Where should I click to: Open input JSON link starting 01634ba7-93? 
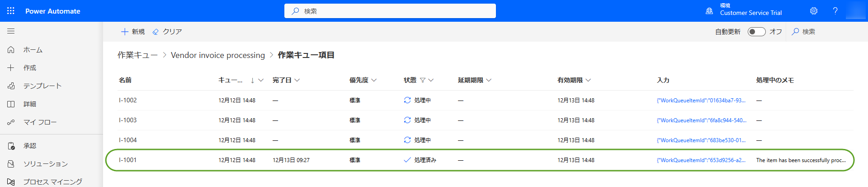701,101
